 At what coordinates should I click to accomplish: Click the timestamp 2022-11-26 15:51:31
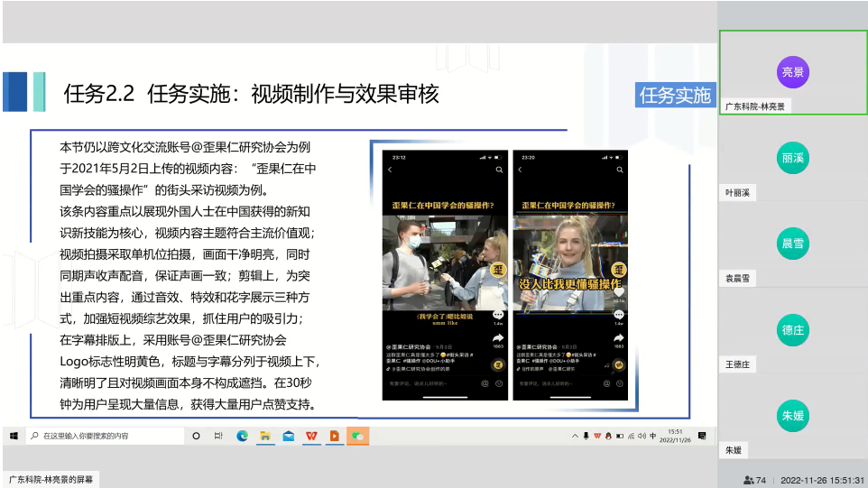822,480
